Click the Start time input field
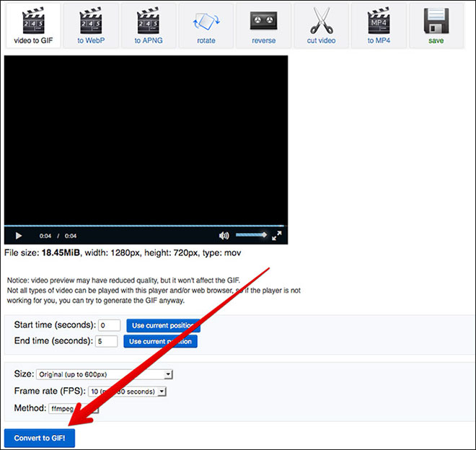The height and width of the screenshot is (450, 476). (109, 326)
